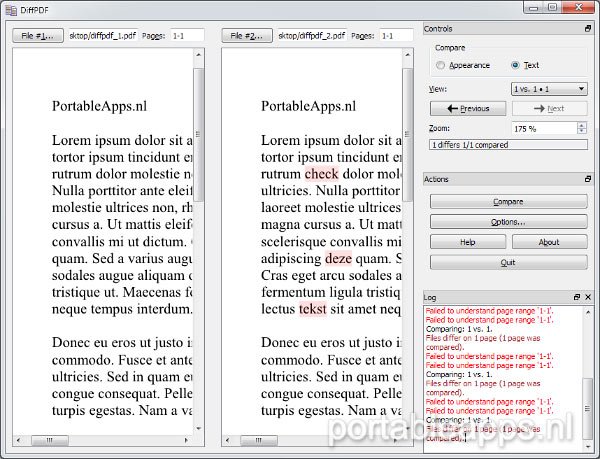Increase zoom with the spinner up arrow
Image resolution: width=600 pixels, height=459 pixels.
click(582, 125)
